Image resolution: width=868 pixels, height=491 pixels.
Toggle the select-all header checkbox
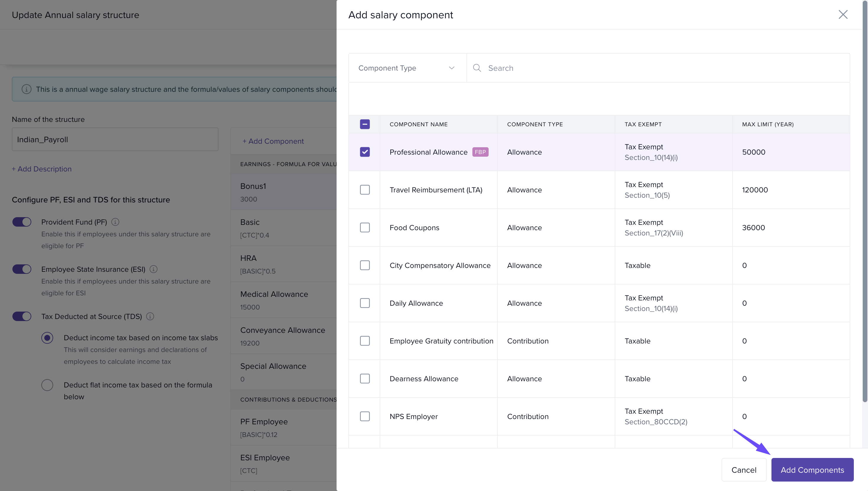[x=365, y=124]
